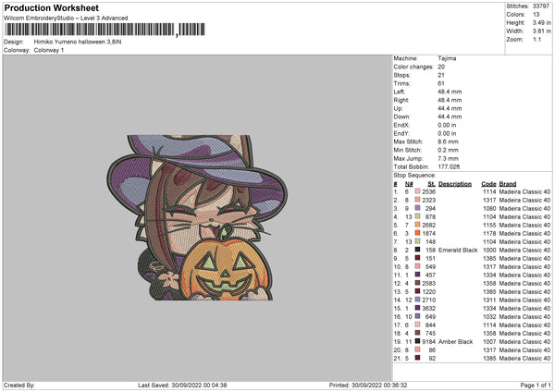The height and width of the screenshot is (392, 555).
Task: Click the Colors value 13
Action: 536,15
